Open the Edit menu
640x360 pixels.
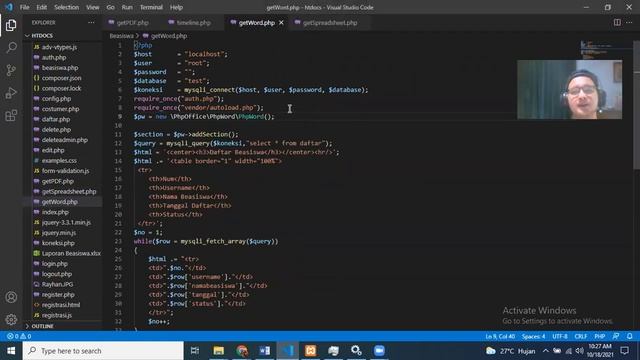click(41, 7)
